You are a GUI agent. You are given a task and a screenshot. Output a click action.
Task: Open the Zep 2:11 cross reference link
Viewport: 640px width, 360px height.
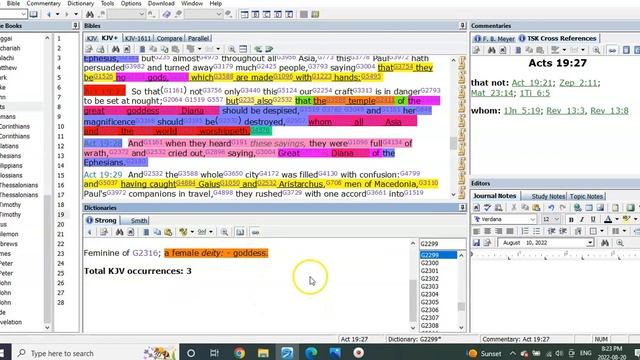point(578,83)
